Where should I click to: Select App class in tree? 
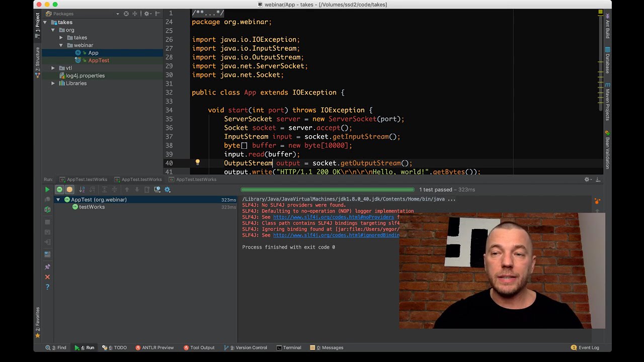pyautogui.click(x=93, y=53)
